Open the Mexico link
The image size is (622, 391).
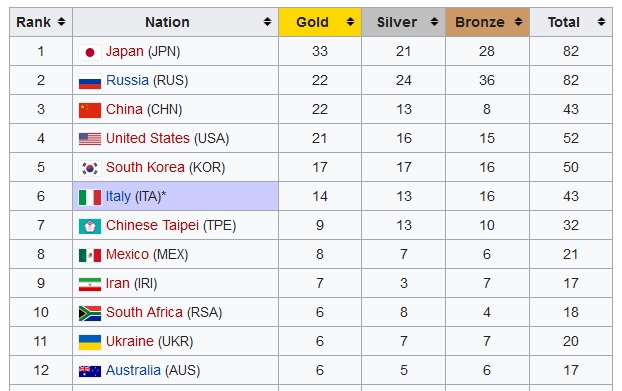(x=127, y=254)
